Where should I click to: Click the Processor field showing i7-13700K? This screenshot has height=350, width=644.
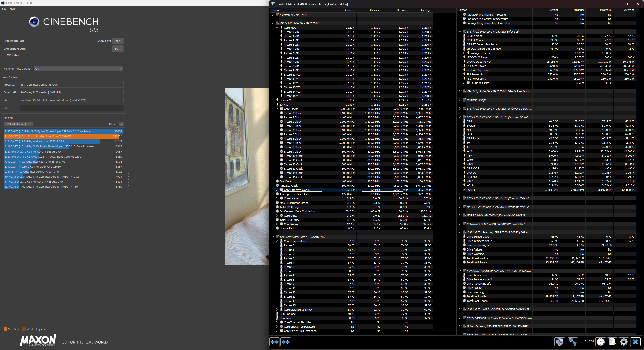(x=71, y=85)
